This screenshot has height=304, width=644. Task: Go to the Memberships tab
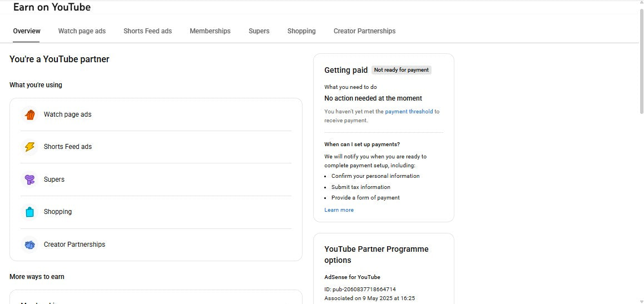210,31
